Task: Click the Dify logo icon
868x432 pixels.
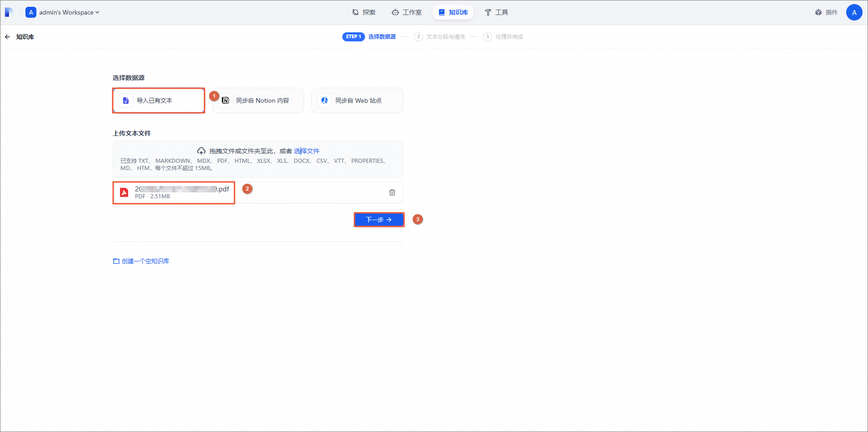Action: point(9,12)
